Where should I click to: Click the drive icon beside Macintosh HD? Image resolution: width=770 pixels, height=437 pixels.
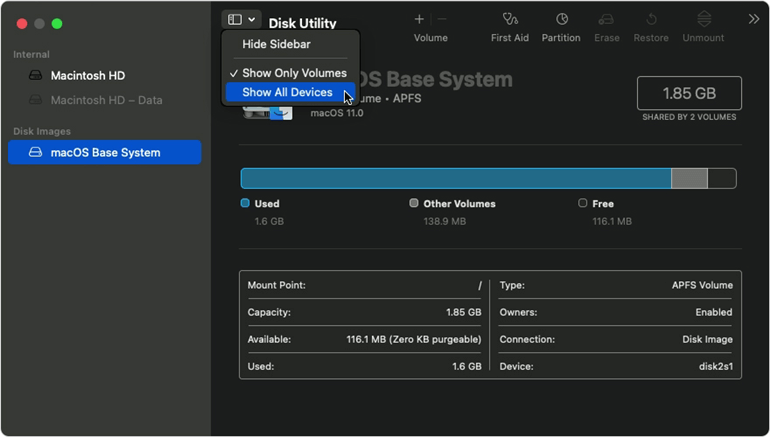(x=36, y=76)
